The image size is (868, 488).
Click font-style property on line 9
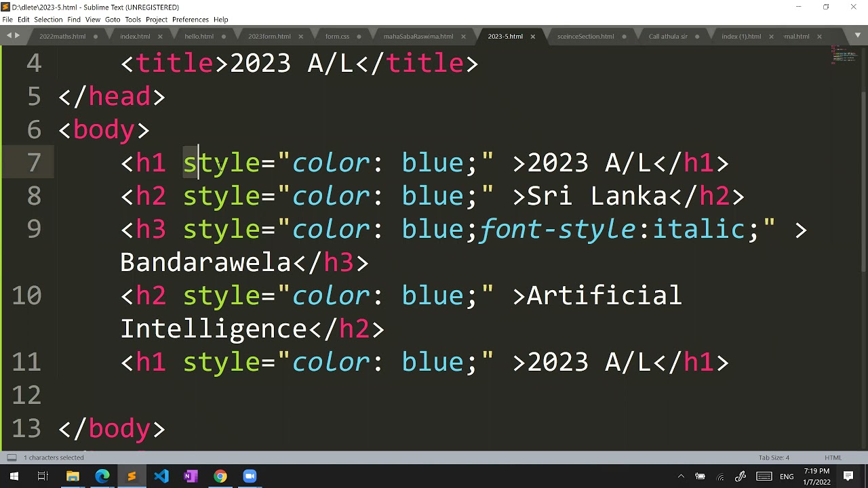[558, 230]
